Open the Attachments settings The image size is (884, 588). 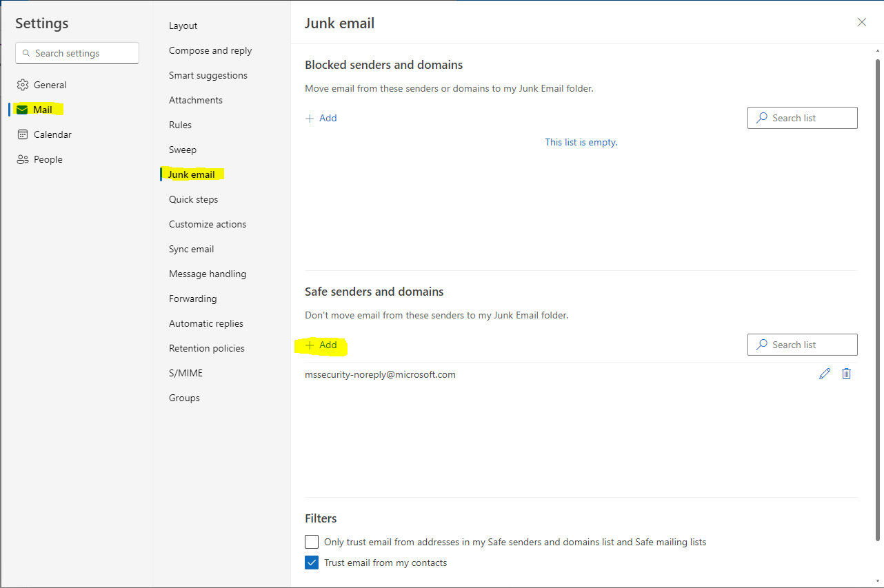pos(196,100)
